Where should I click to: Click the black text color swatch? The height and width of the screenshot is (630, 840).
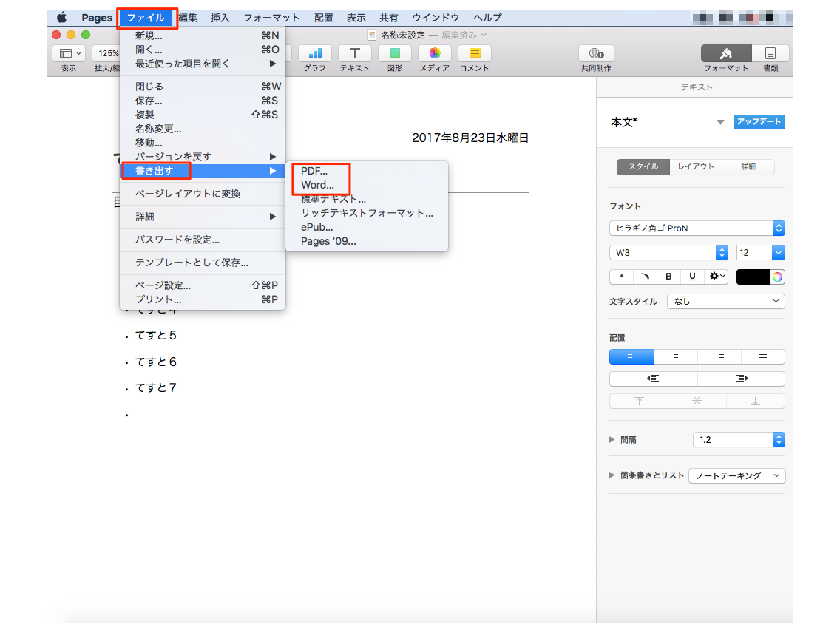[x=753, y=277]
